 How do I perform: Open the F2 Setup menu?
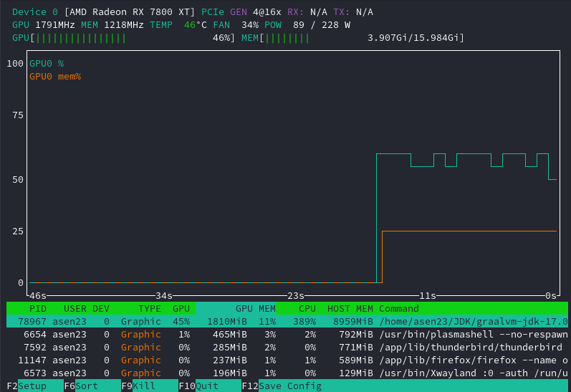35,386
